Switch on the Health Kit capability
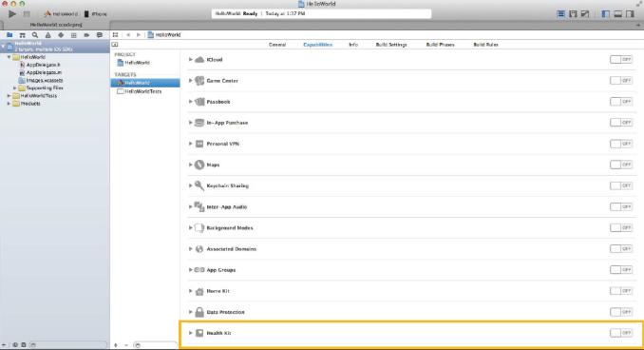The height and width of the screenshot is (350, 644). click(621, 333)
